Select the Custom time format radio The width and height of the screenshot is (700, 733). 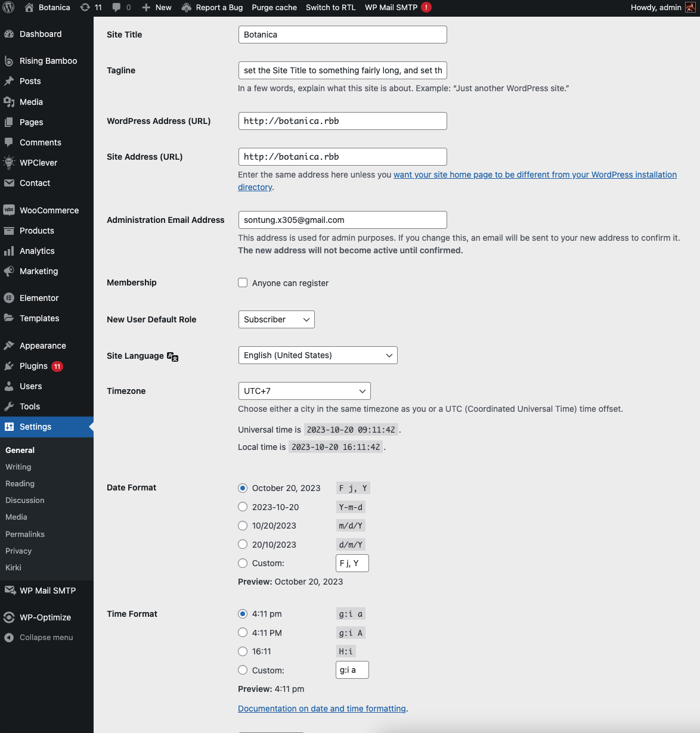click(x=243, y=670)
